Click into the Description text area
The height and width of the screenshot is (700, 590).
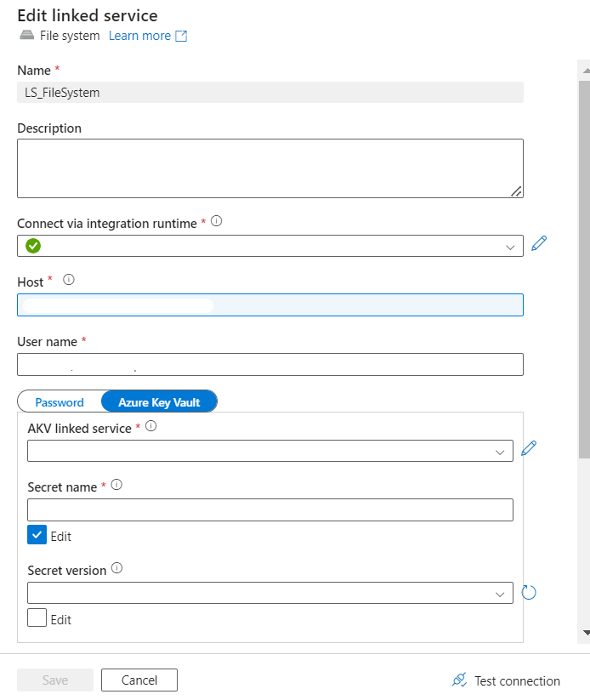tap(269, 168)
